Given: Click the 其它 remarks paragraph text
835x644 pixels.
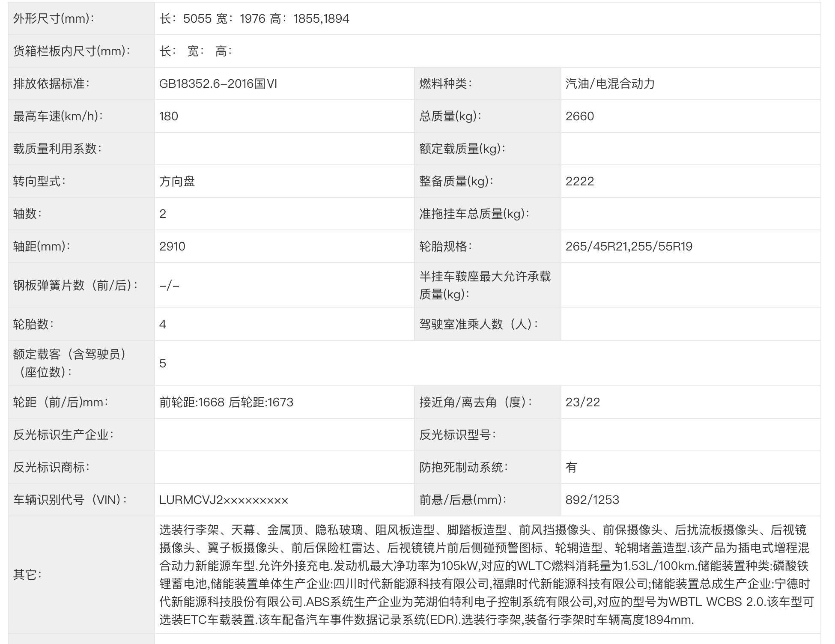Looking at the screenshot, I should click(x=486, y=575).
